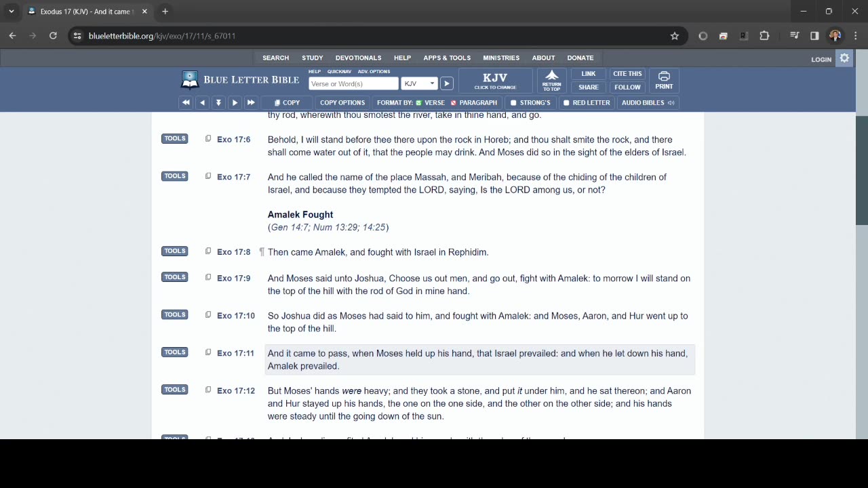Screen dimensions: 868x488
Task: Click the jump-down chapter navigation arrow
Action: coord(218,102)
